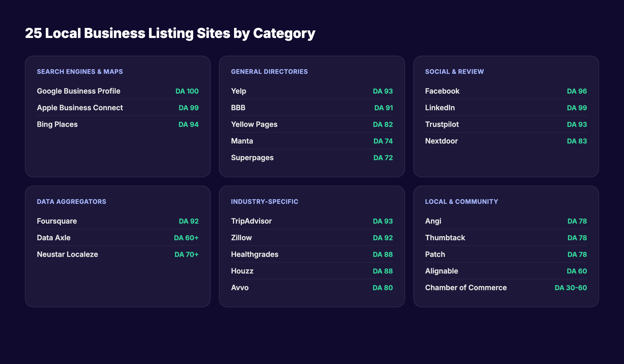Viewport: 624px width, 364px height.
Task: Select the Foursquare listing
Action: pyautogui.click(x=57, y=221)
